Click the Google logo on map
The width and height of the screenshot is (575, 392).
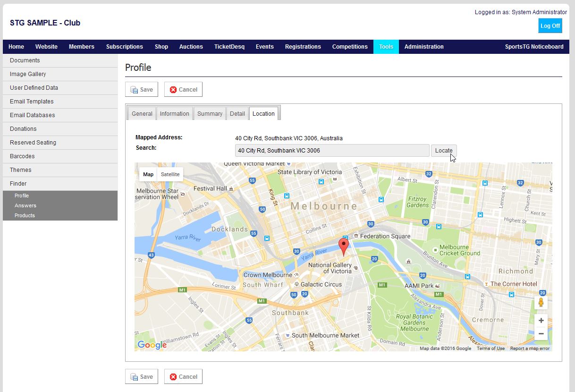point(152,345)
